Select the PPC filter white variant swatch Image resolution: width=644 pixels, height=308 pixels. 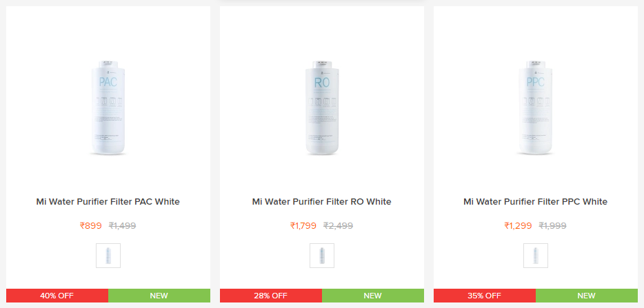click(536, 255)
